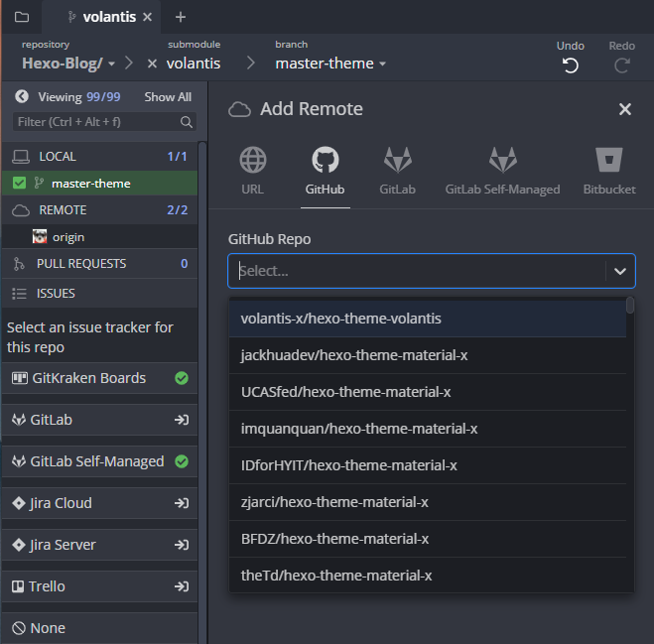Click the back arrow next to Viewing
Screen dimensions: 654x644
(x=22, y=97)
